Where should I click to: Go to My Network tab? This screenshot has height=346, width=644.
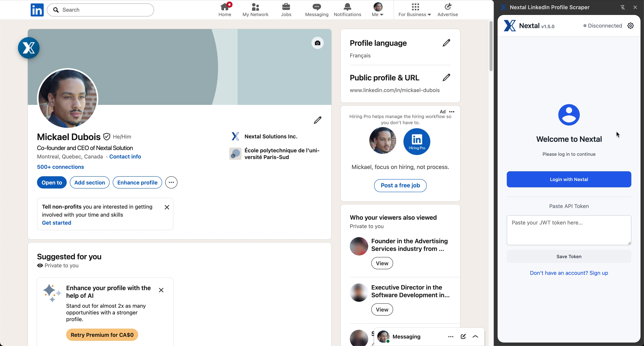255,10
